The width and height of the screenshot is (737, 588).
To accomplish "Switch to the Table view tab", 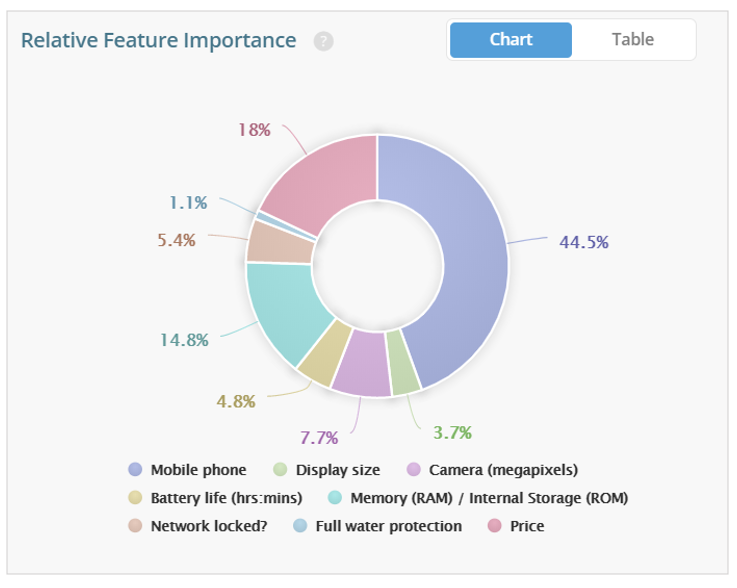I will coord(633,40).
